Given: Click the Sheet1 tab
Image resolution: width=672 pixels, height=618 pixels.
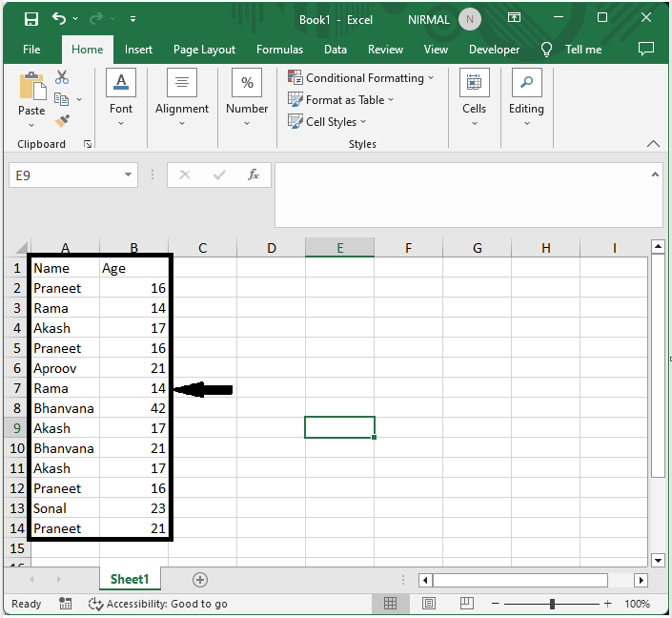Looking at the screenshot, I should pyautogui.click(x=130, y=579).
